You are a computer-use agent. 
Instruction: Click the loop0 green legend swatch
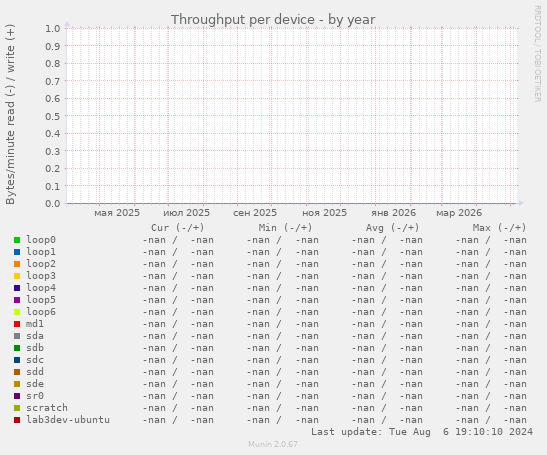pos(17,240)
